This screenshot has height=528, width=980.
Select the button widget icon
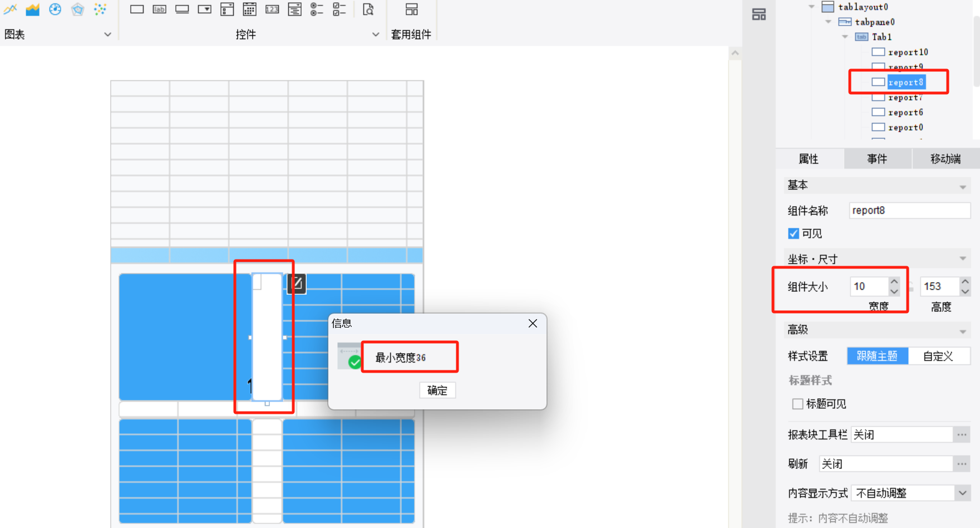point(182,9)
